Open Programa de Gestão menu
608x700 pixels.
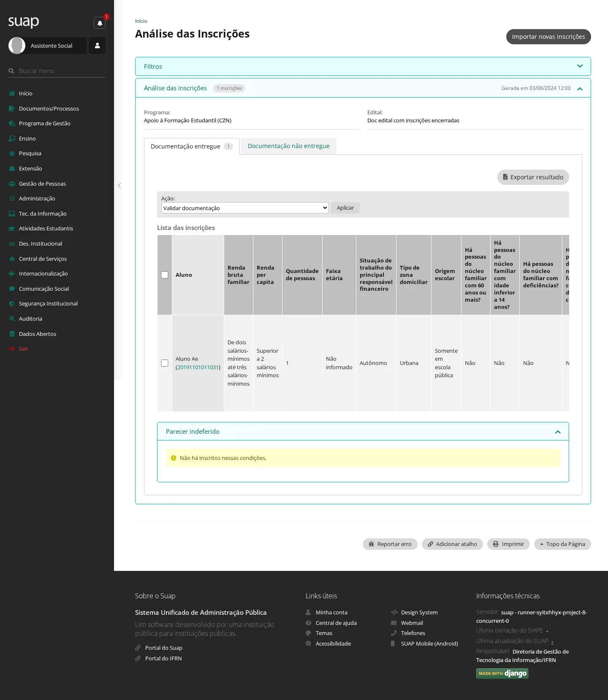(45, 123)
